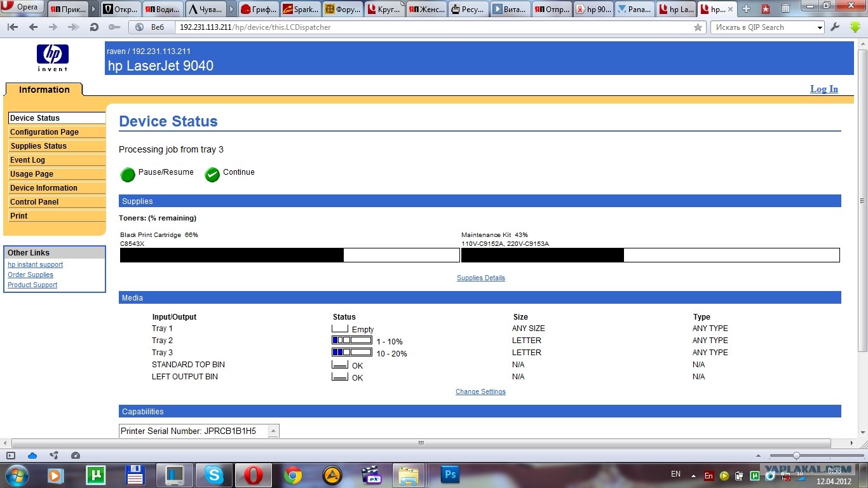Click the Order Supplies link
Viewport: 868px width, 488px height.
[x=31, y=274]
